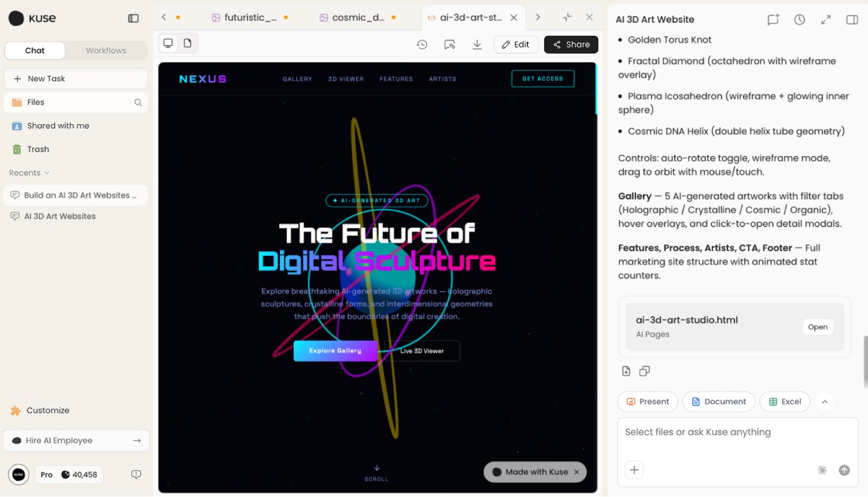Switch to cosmic_d tab

[x=358, y=17]
